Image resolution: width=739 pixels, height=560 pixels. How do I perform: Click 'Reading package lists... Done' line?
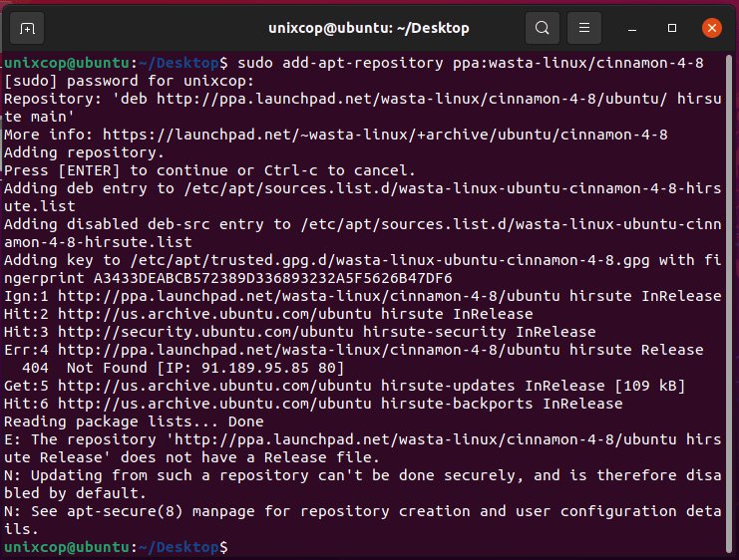tap(134, 421)
